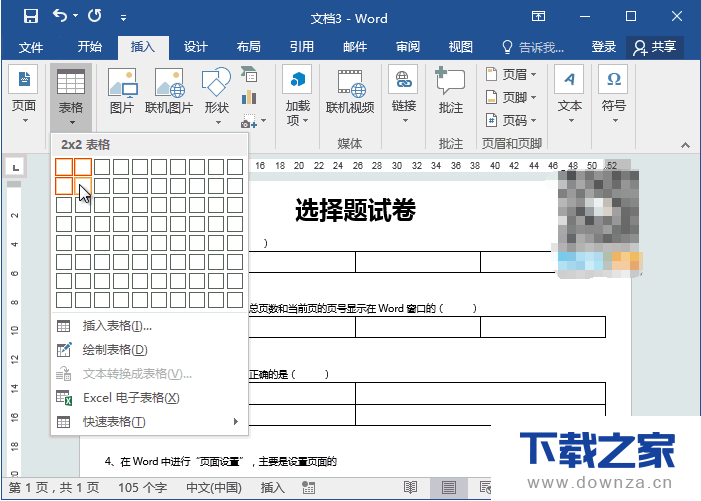
Task: Open the 页眉 header dropdown
Action: (x=511, y=74)
